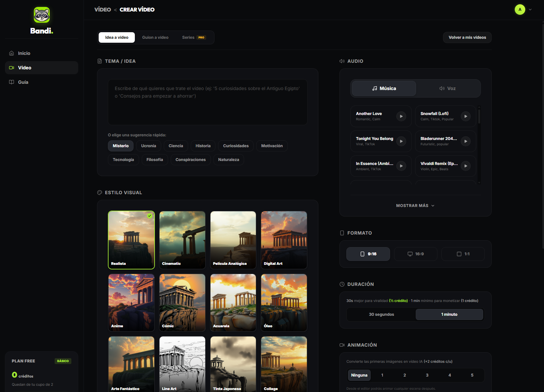
Task: Expand the account dropdown chevron
Action: click(x=530, y=10)
